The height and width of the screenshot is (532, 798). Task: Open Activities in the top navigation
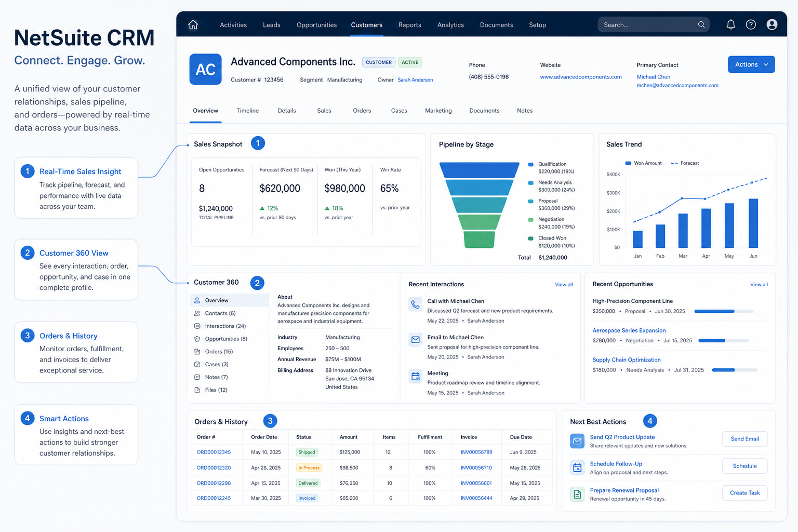click(x=233, y=25)
